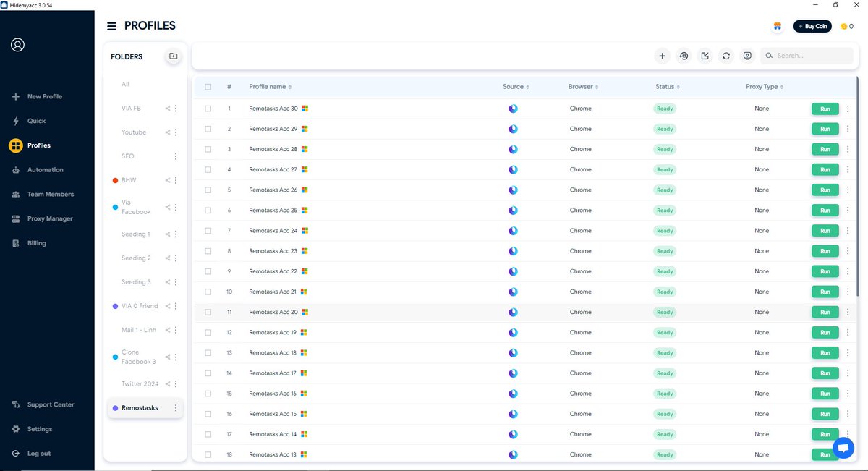
Task: Open the chat support bubble
Action: point(843,448)
